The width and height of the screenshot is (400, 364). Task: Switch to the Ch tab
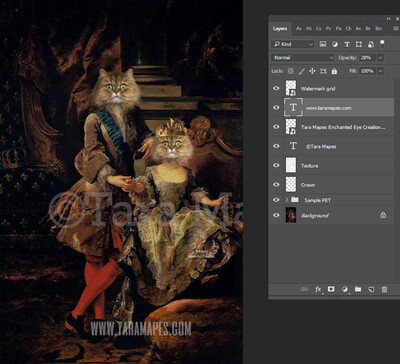pos(348,29)
